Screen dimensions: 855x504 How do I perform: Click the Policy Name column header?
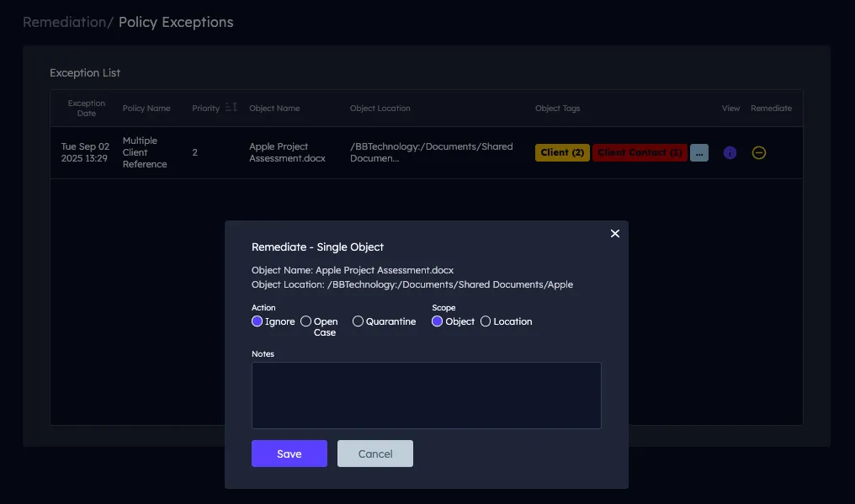146,108
